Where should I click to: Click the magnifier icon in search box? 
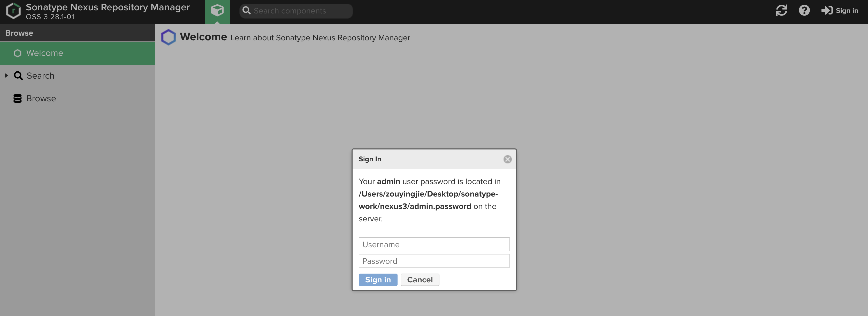pos(247,11)
